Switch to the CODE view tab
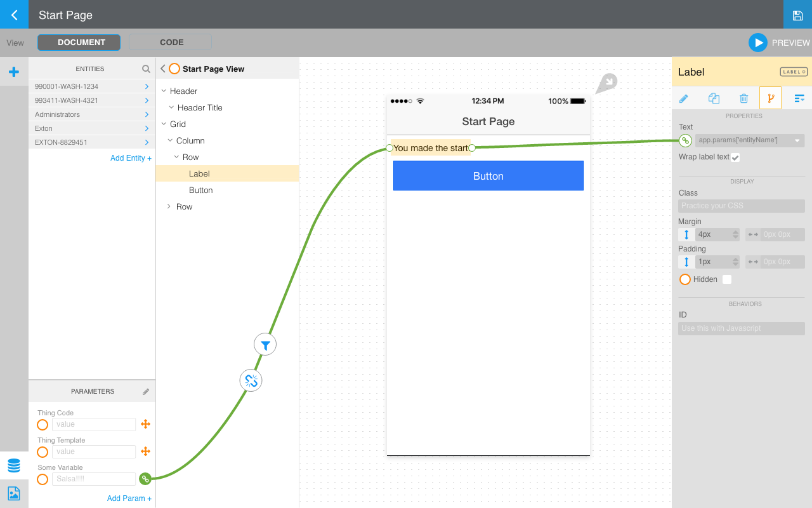The width and height of the screenshot is (812, 508). tap(171, 43)
